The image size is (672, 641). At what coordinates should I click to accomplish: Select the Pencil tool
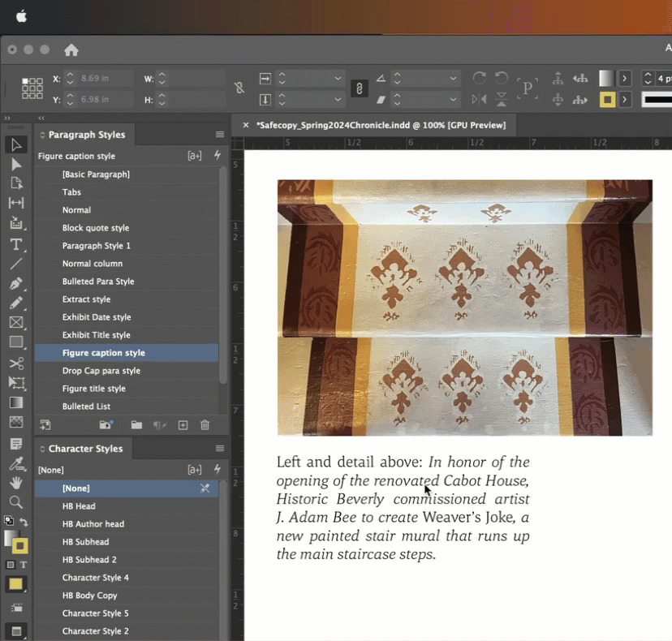pos(16,303)
